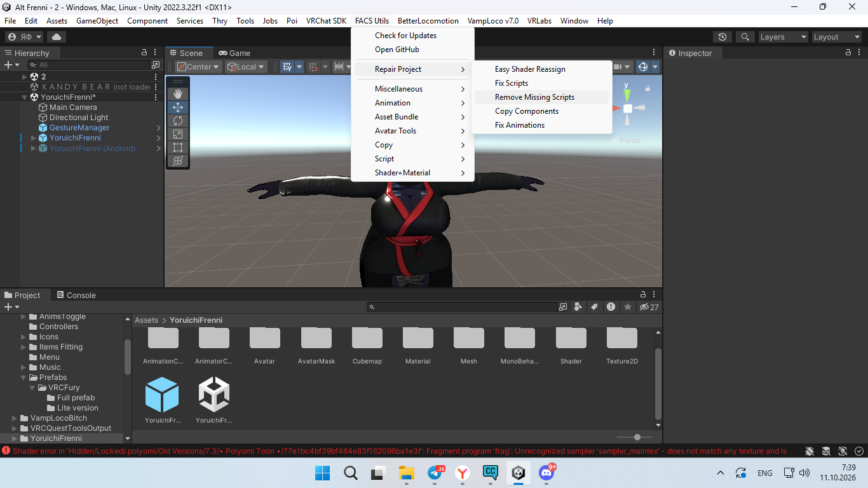Switch to the Console tab
This screenshot has height=488, width=868.
[x=76, y=295]
